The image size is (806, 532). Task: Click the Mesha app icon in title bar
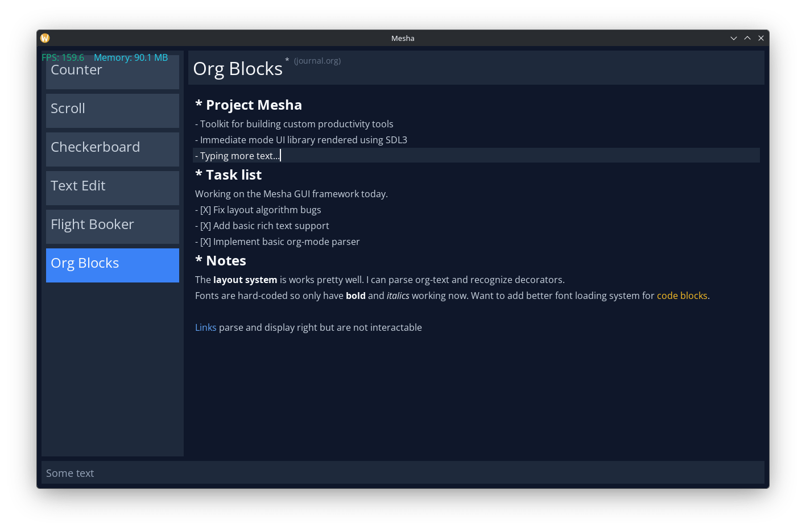click(45, 38)
